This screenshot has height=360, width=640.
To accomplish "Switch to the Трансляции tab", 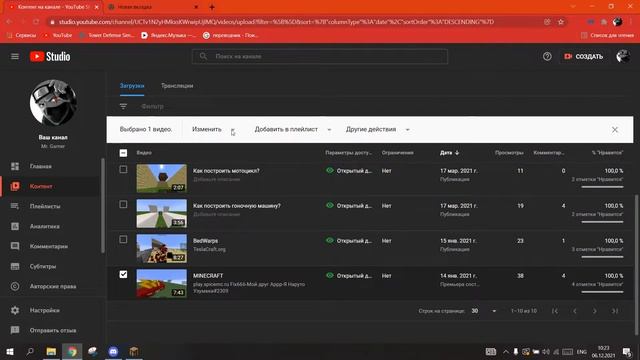I will 177,86.
